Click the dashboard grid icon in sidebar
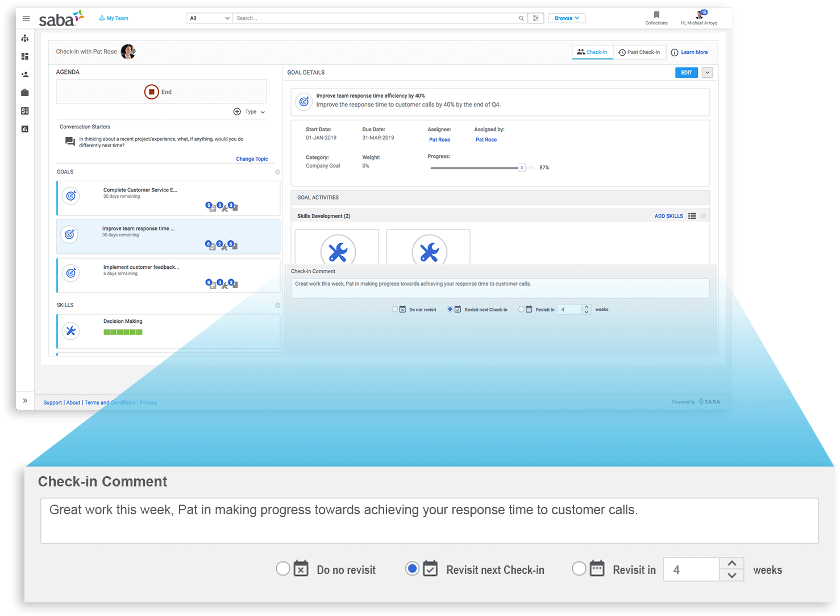This screenshot has width=840, height=616. (x=25, y=56)
